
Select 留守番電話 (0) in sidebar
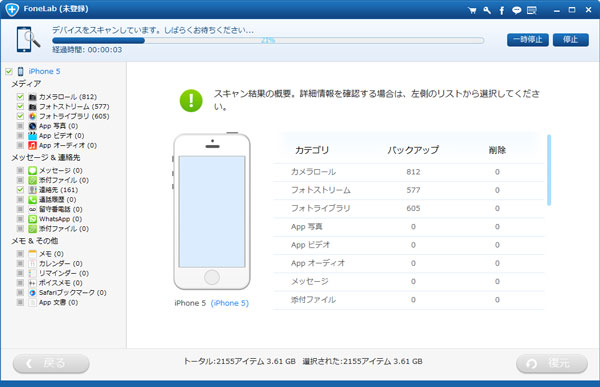click(x=60, y=209)
